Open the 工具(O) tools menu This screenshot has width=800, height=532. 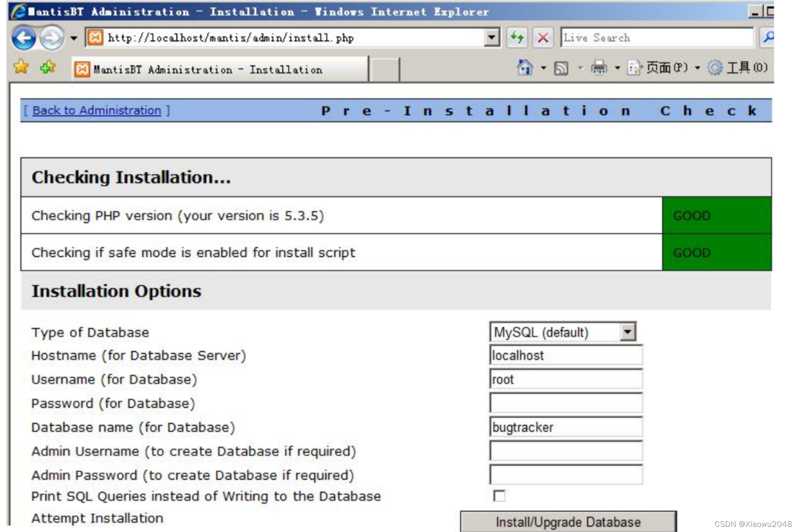coord(737,67)
